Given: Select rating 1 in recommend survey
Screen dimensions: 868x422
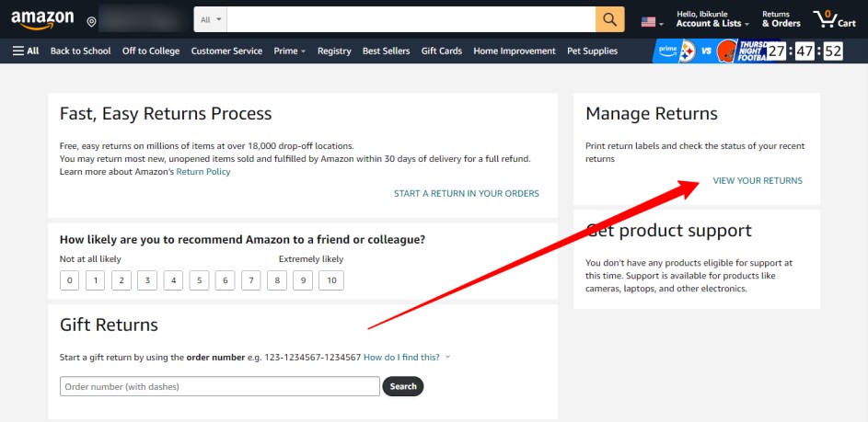Looking at the screenshot, I should point(95,280).
